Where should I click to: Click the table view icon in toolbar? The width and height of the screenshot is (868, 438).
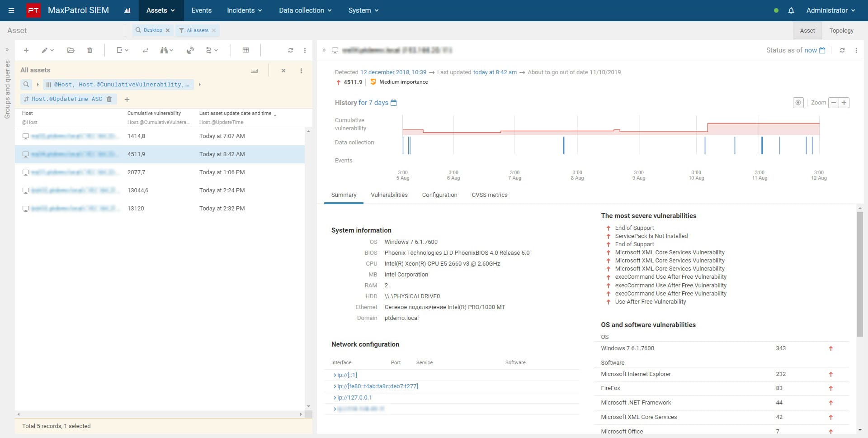pos(245,50)
